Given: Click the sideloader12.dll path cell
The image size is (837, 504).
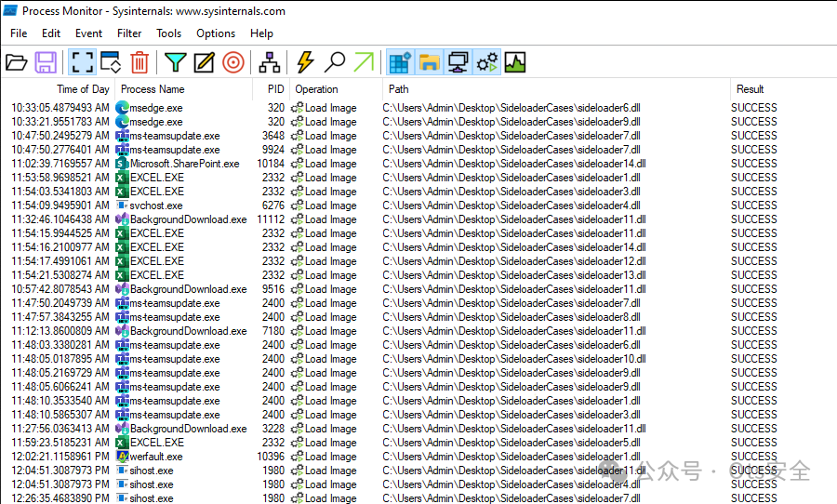Looking at the screenshot, I should pyautogui.click(x=514, y=261).
